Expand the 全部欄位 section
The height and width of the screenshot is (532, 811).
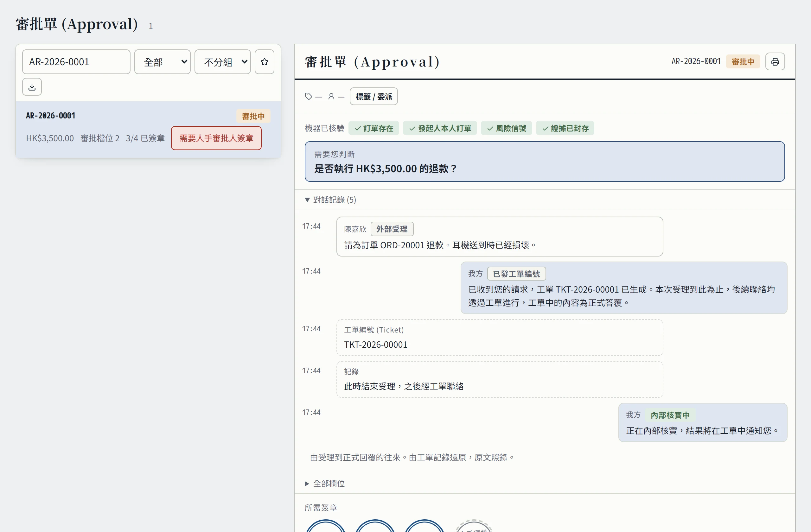(x=325, y=483)
